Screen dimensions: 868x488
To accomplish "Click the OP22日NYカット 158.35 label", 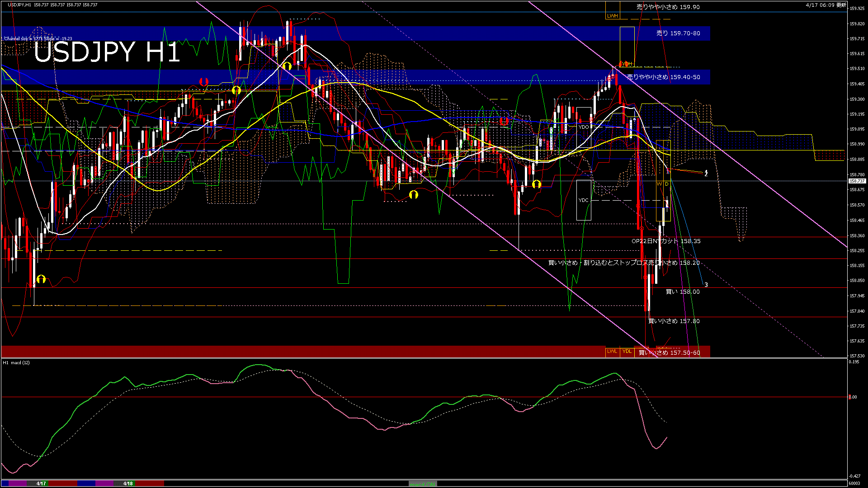I will (x=666, y=241).
